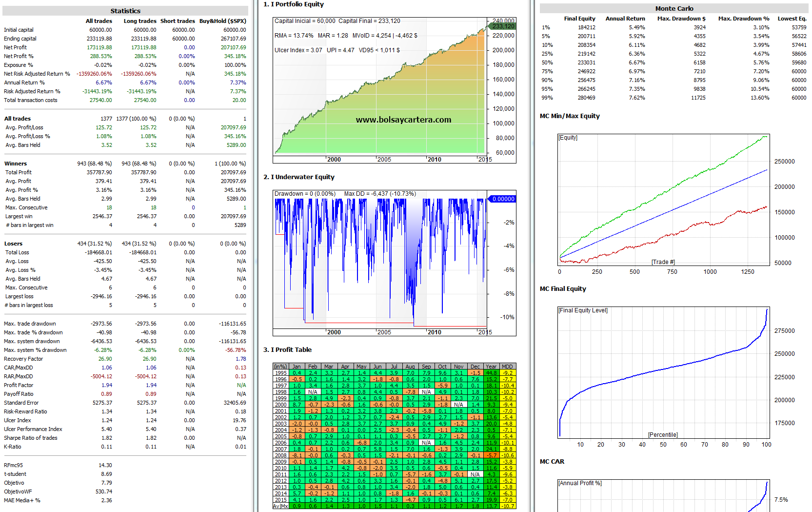Click the K-Ratio label
The height and width of the screenshot is (512, 812).
(x=13, y=447)
